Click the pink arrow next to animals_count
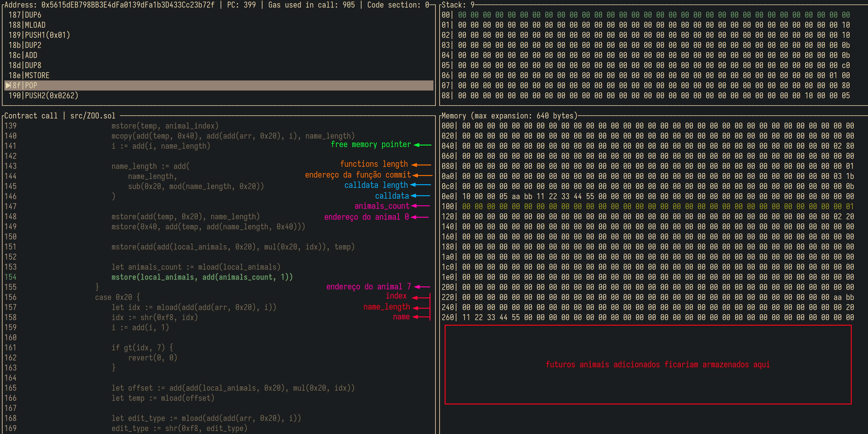This screenshot has width=868, height=434. tap(420, 206)
